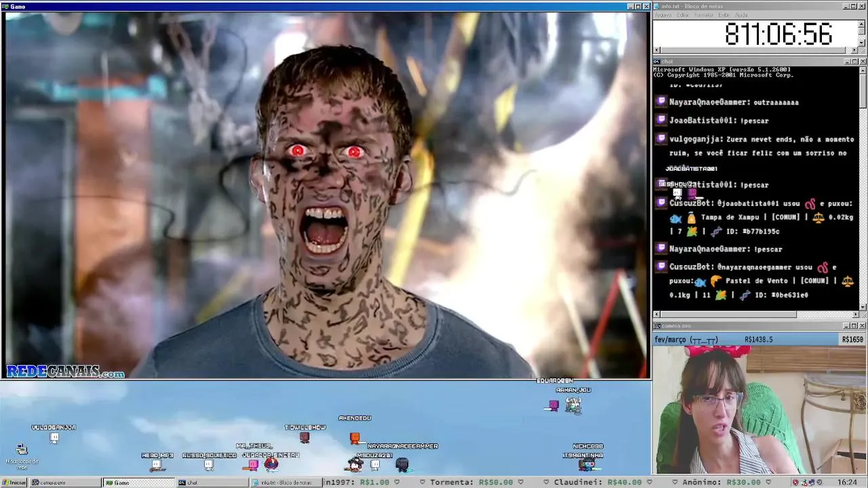Click the Notepad horizontal scrollbar right arrow
868x488 pixels.
854,50
